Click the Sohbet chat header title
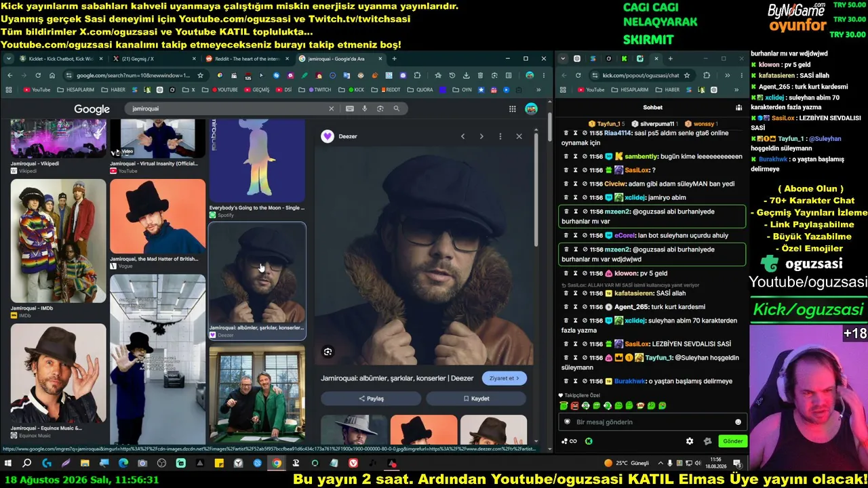 coord(652,107)
